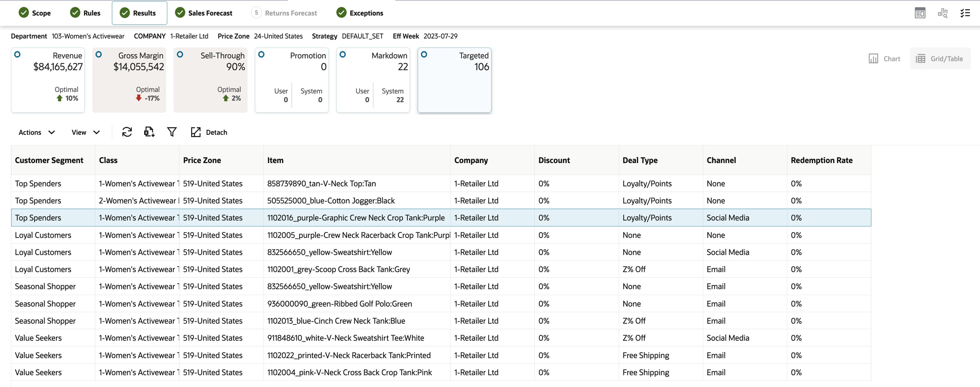
Task: Open the chart search icon at top right
Action: 942,13
